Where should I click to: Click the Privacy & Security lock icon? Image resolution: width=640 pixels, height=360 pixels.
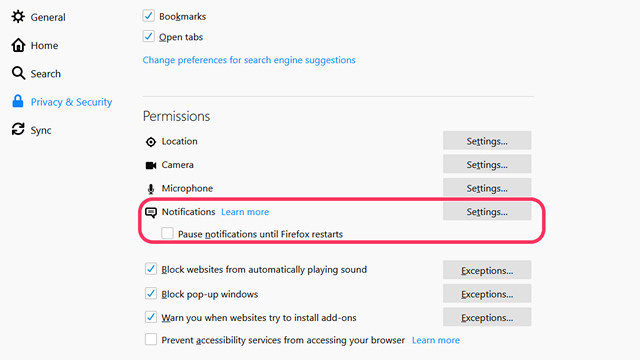[x=18, y=101]
